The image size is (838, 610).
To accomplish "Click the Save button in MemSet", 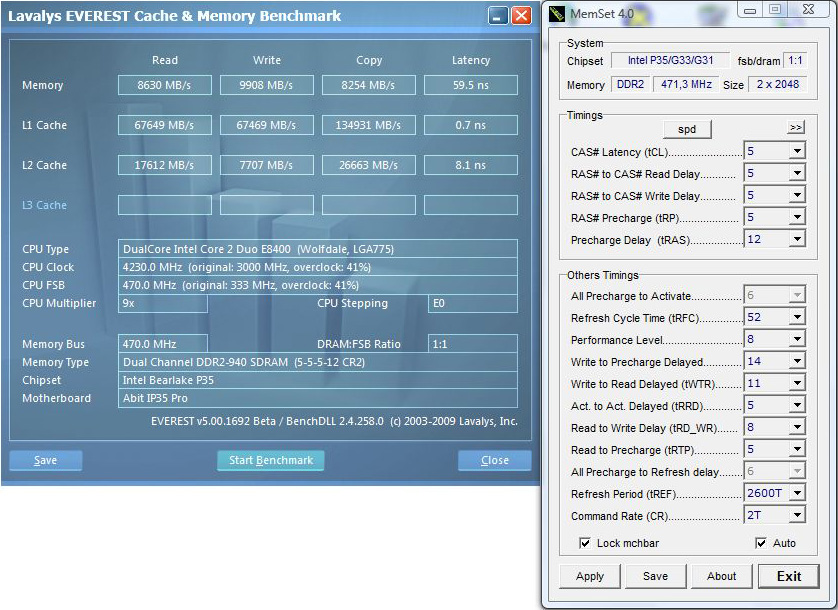I will click(655, 576).
